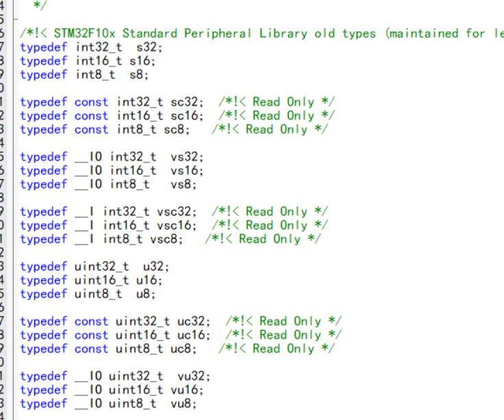Click the 's8' type name
Screen dimensions: 504x420
[137, 75]
